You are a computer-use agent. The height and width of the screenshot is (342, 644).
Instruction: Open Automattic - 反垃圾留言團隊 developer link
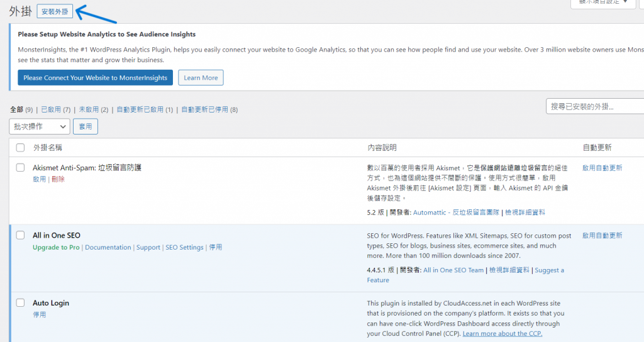[x=456, y=212]
